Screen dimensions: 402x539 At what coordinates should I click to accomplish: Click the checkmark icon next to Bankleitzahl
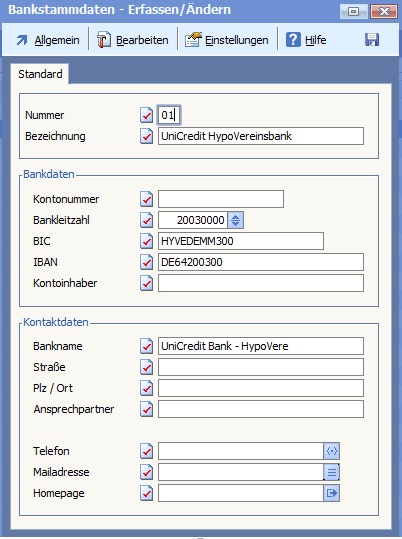(146, 220)
